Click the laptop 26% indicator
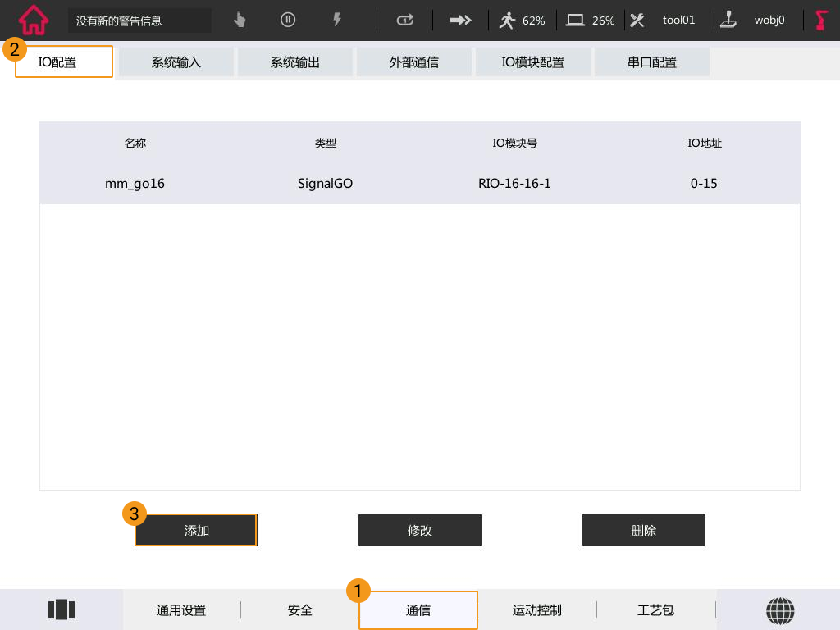Viewport: 840px width, 630px height. pos(591,20)
